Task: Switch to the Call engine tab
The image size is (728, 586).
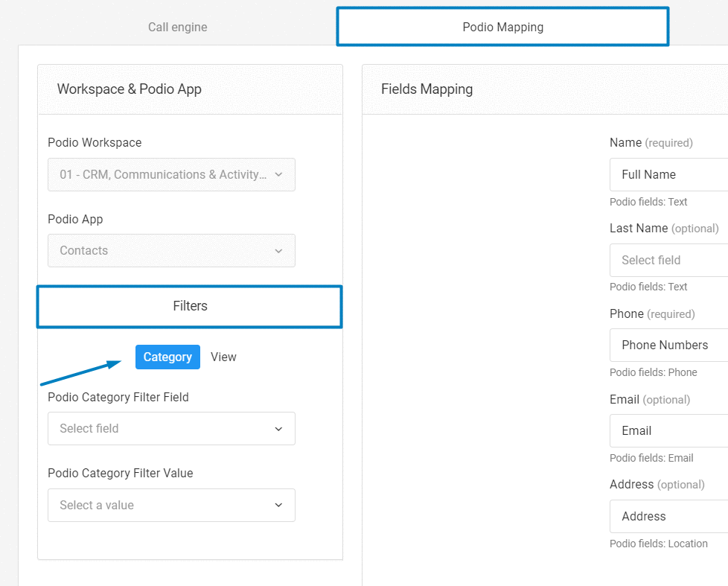Action: [x=177, y=28]
